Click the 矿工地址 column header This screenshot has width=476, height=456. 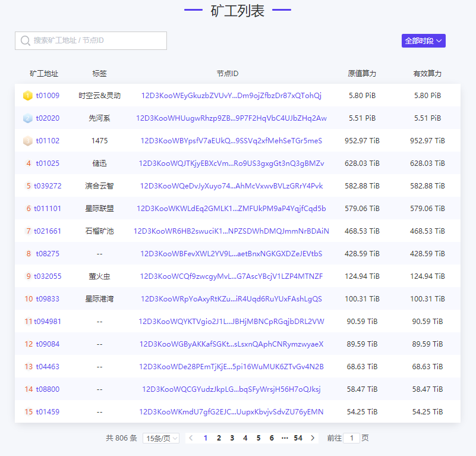click(44, 74)
